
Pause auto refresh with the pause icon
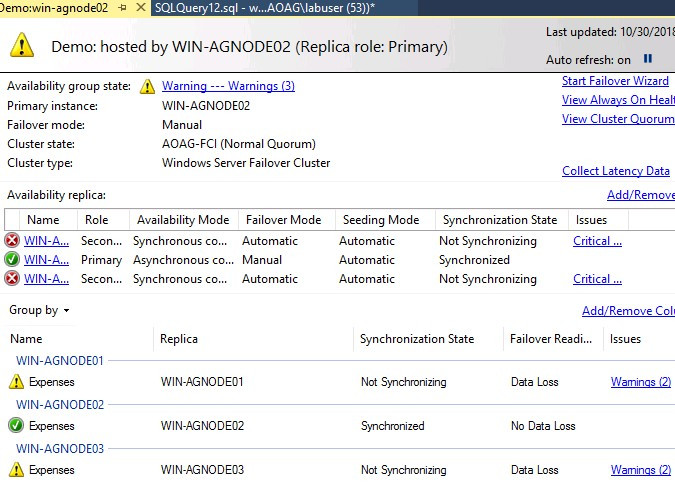click(647, 59)
